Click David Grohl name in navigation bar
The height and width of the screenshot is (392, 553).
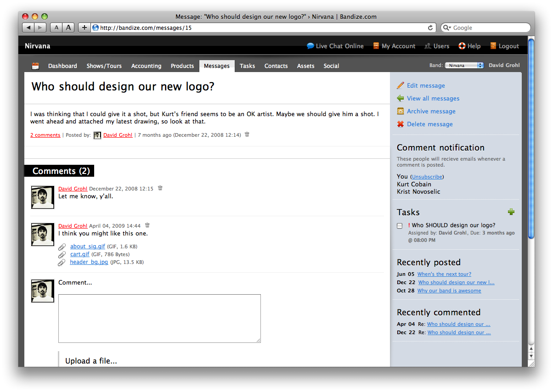pos(504,65)
